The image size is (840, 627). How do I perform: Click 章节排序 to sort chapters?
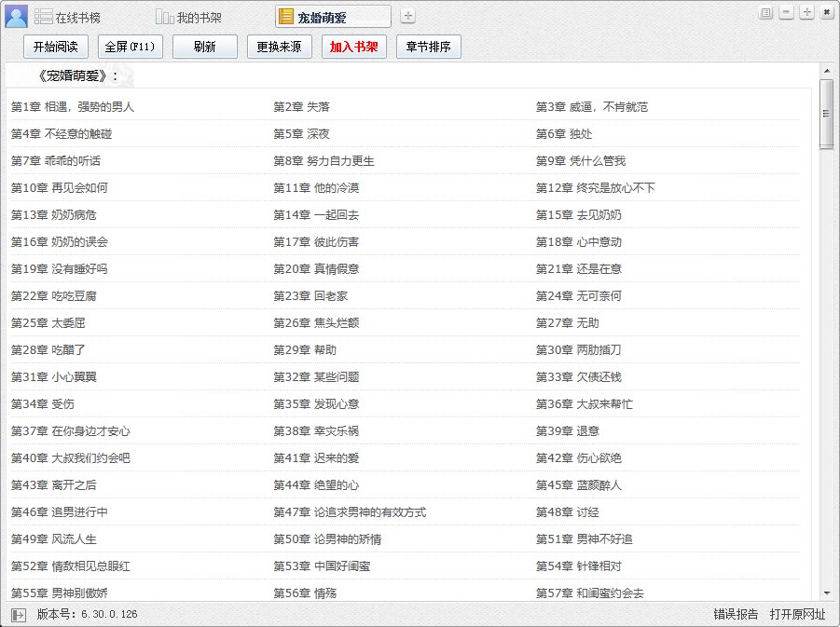(429, 47)
